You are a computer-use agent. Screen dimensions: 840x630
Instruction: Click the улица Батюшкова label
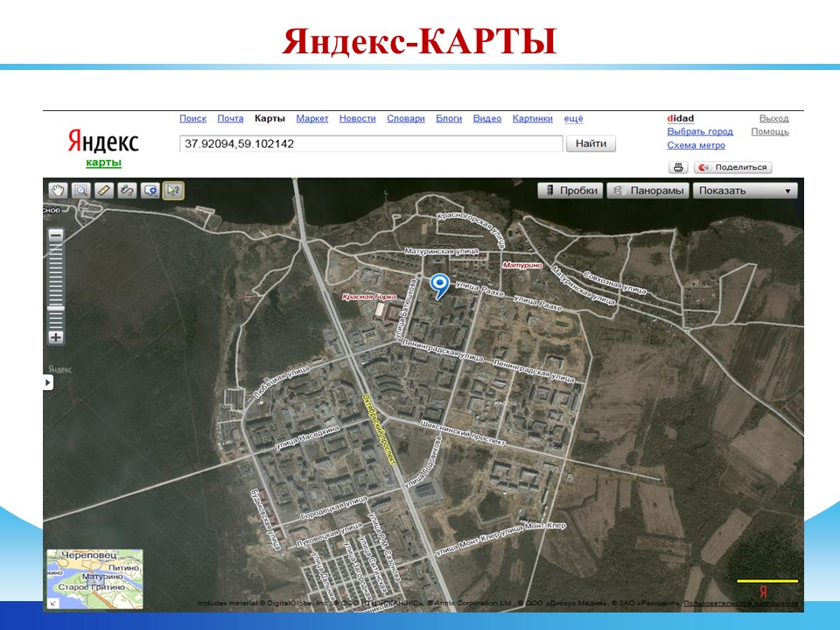tap(405, 309)
